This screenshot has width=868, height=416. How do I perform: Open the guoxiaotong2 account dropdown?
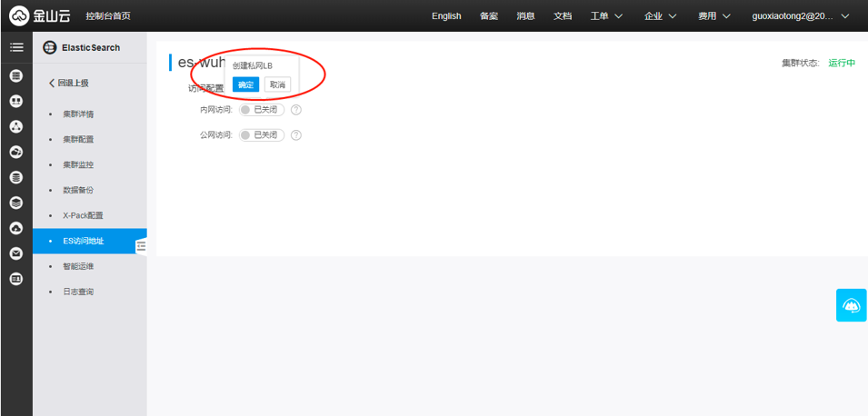pyautogui.click(x=801, y=16)
